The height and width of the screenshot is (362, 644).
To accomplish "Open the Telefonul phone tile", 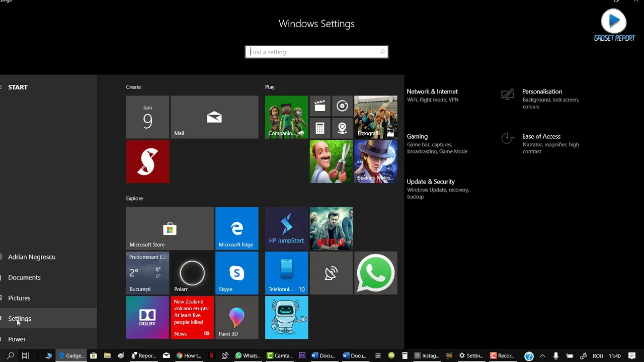I will (x=286, y=273).
